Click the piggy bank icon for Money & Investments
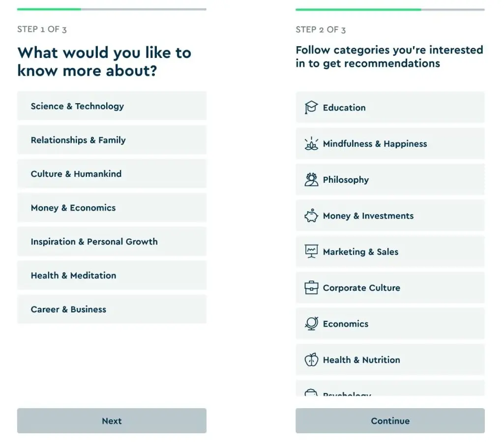The image size is (504, 446). [x=311, y=215]
